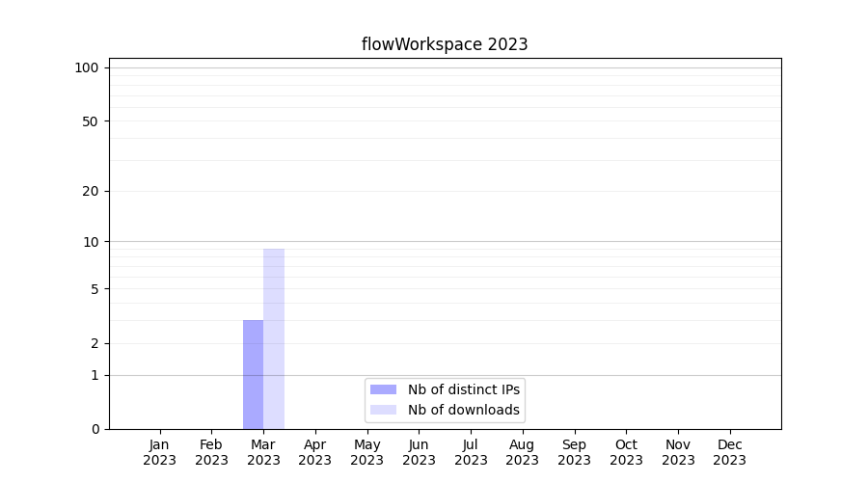Click the distinct IPs legend color swatch

tap(383, 389)
